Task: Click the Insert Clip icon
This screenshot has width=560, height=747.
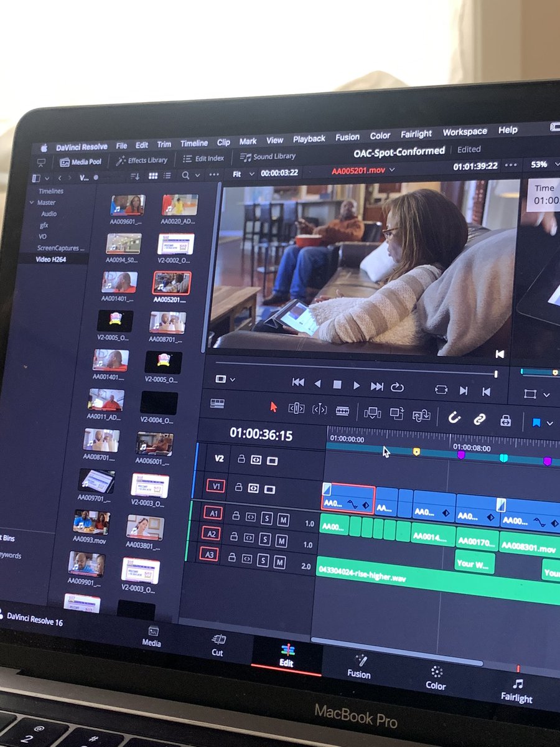Action: point(372,412)
